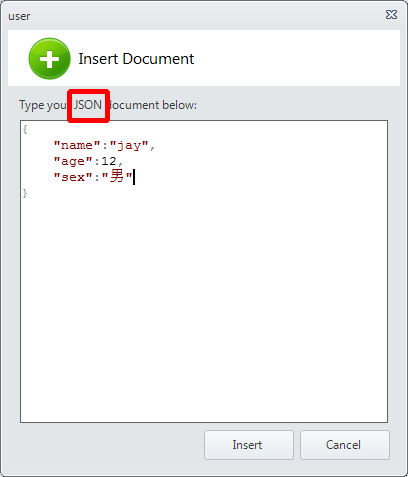Click the opening curly brace line
The width and height of the screenshot is (408, 477).
coord(25,129)
